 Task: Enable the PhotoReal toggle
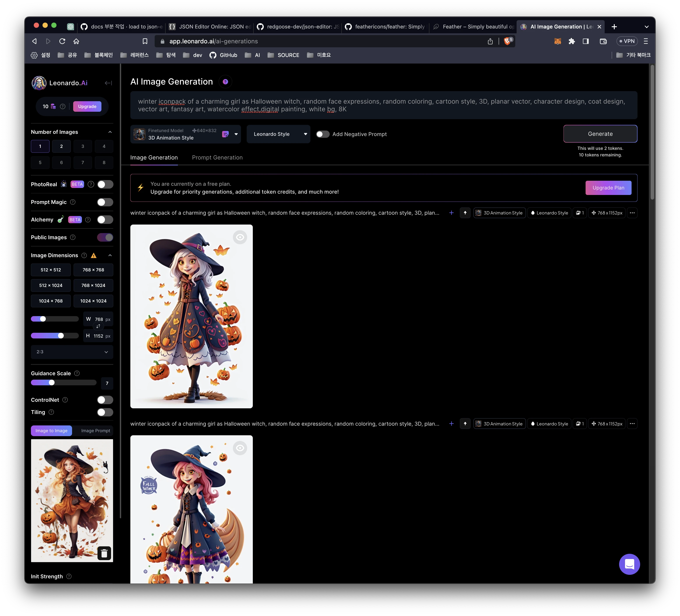click(x=105, y=184)
